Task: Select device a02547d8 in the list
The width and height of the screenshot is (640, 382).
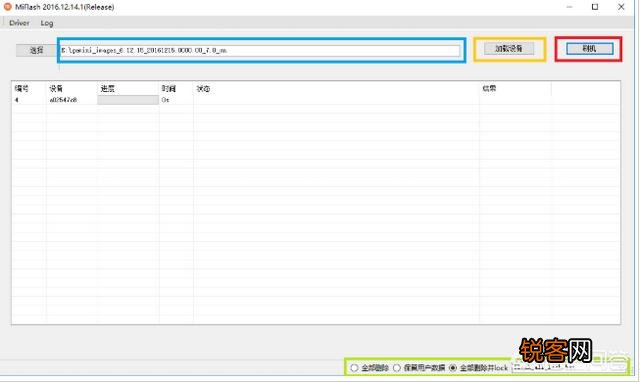Action: tap(63, 100)
